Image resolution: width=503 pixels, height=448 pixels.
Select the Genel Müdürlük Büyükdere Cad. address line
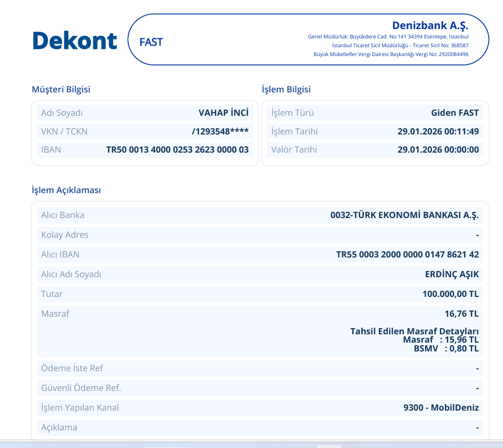[388, 36]
